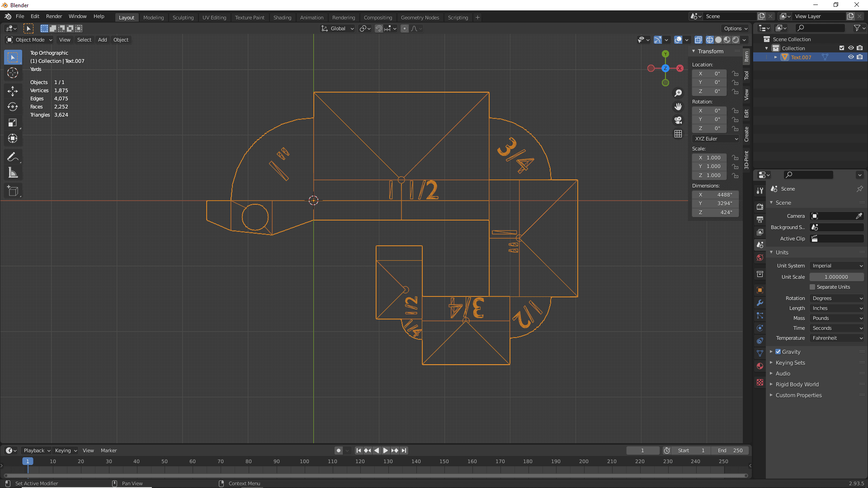This screenshot has width=868, height=488.
Task: Select the Add Cube tool
Action: 13,191
